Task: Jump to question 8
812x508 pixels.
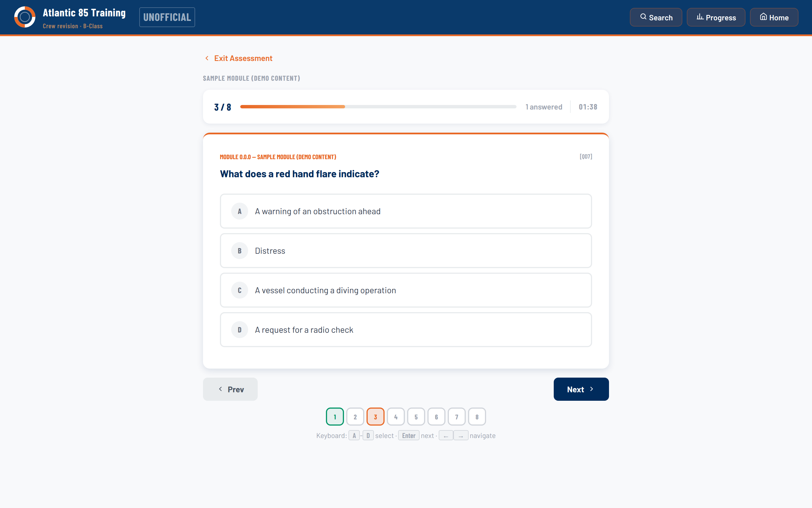Action: (x=477, y=417)
